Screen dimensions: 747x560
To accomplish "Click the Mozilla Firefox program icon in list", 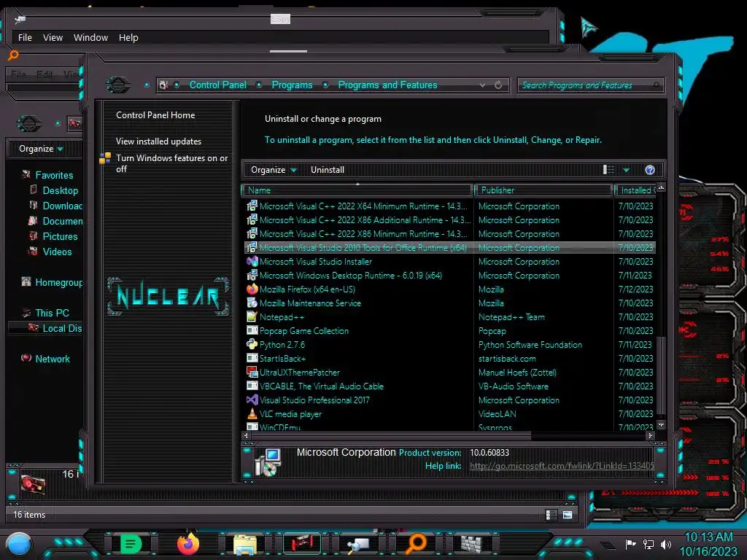I will tap(252, 289).
